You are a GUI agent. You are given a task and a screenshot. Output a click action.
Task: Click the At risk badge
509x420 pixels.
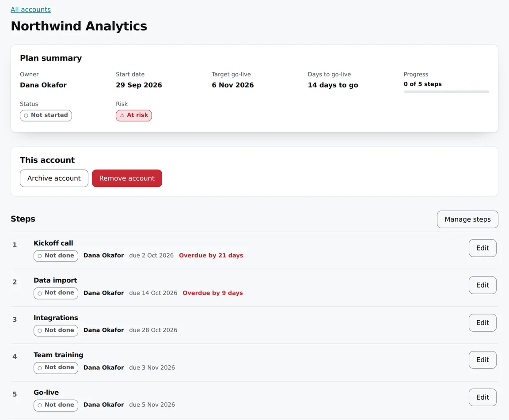(x=134, y=115)
